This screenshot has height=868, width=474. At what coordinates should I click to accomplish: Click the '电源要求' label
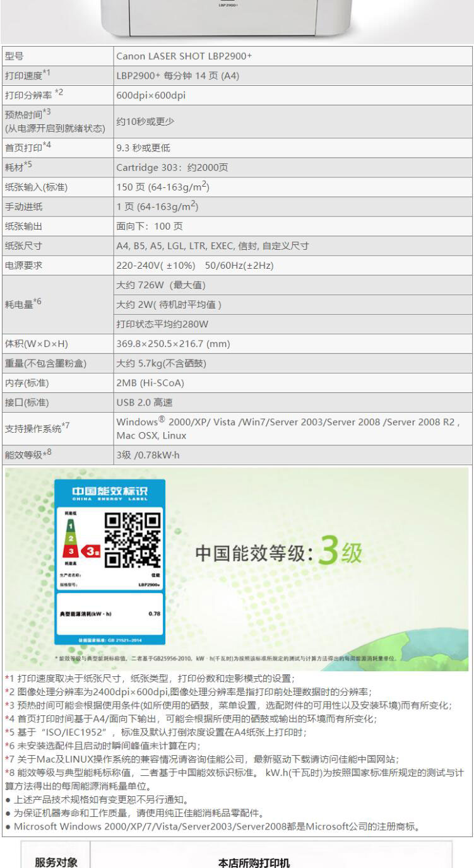tap(24, 266)
